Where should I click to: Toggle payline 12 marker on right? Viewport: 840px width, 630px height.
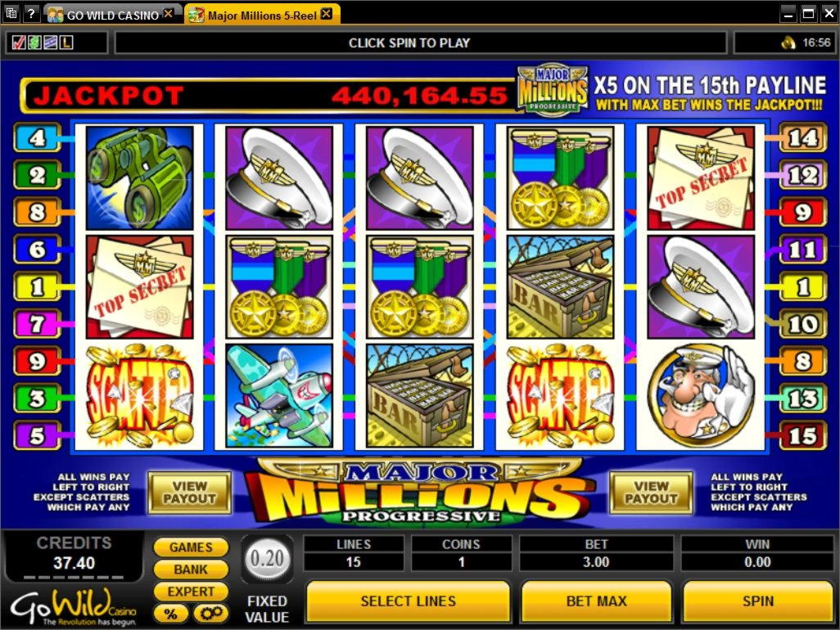pos(802,175)
